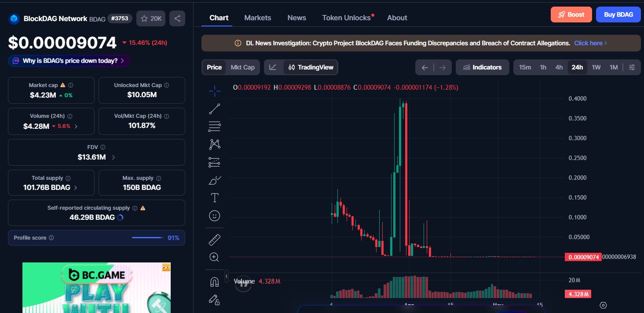Open the forecasting and measurement tools
This screenshot has width=644, height=313.
215,162
